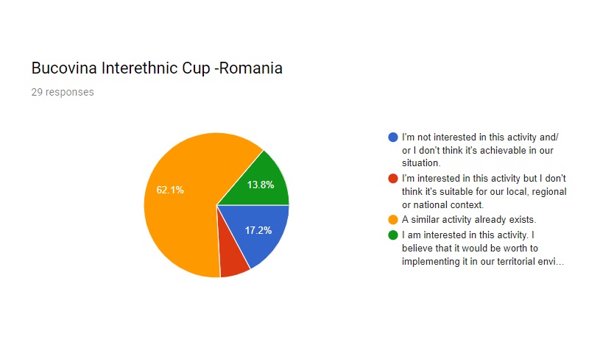
Task: Click the 17.2% percentage label
Action: point(258,231)
